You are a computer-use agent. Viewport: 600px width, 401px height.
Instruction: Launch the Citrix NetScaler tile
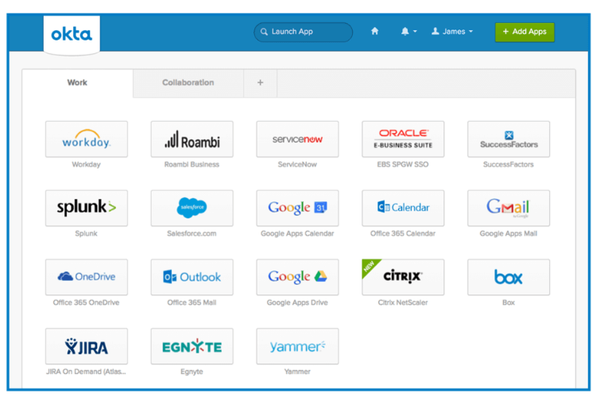click(x=403, y=277)
